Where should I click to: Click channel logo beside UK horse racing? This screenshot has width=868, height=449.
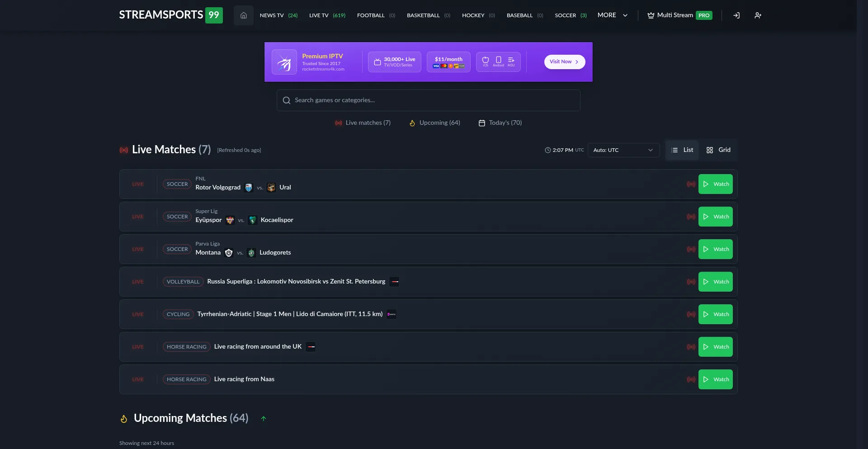311,347
